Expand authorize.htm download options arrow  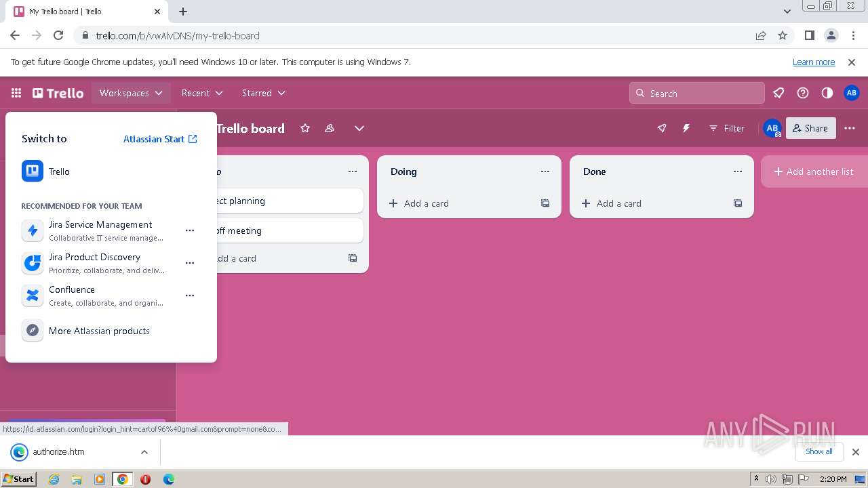144,452
